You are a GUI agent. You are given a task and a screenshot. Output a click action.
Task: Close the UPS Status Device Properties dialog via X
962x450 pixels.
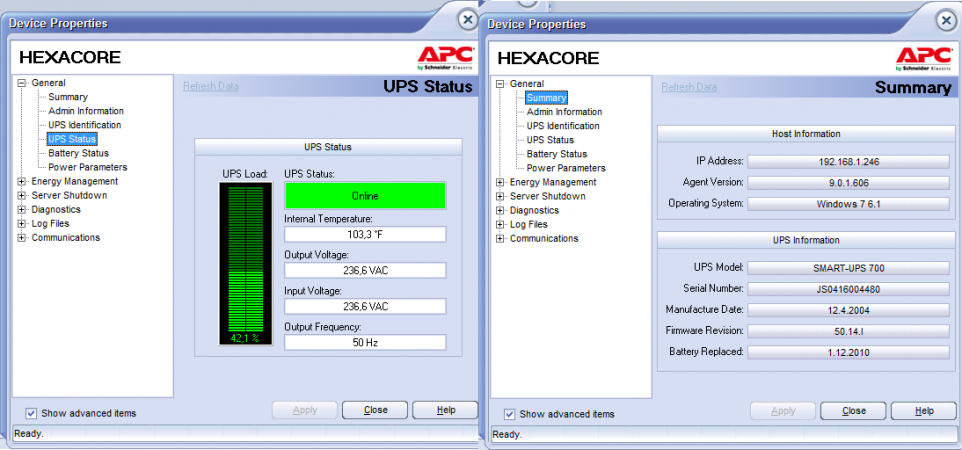coord(468,20)
